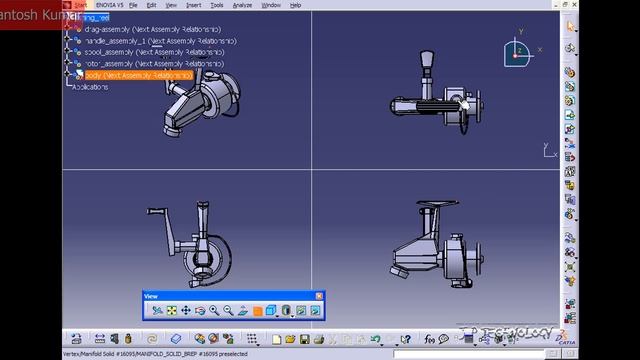Select drag-assembly in the specification tree
640x360 pixels.
[152, 29]
